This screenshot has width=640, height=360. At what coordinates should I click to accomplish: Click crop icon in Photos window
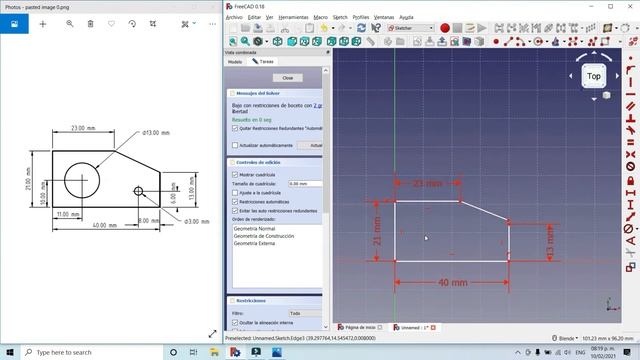tap(153, 24)
